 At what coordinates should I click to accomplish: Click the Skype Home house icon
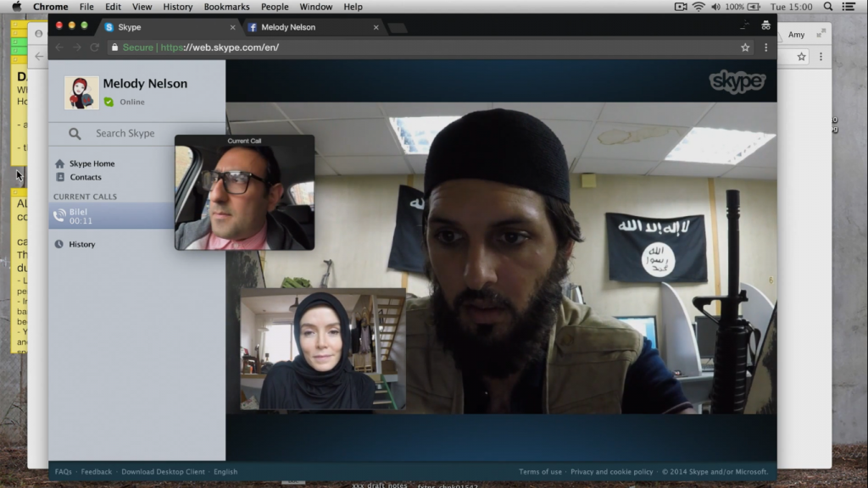click(x=59, y=164)
